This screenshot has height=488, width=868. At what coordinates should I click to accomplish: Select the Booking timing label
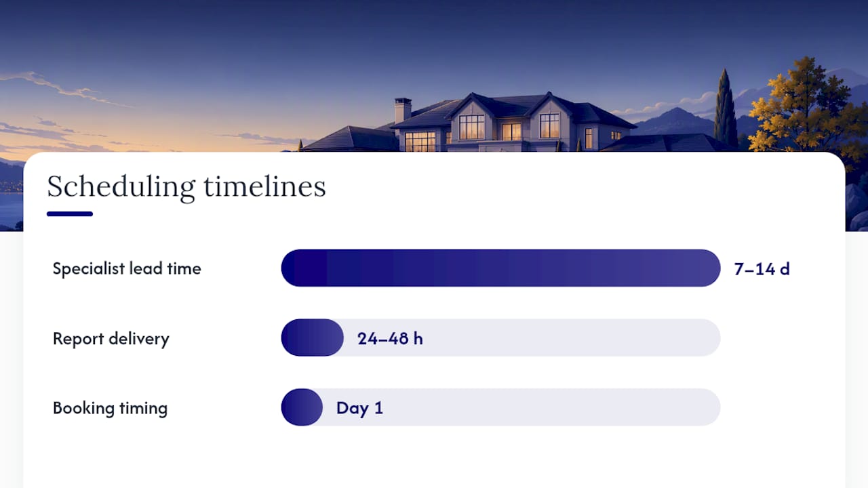[x=110, y=408]
